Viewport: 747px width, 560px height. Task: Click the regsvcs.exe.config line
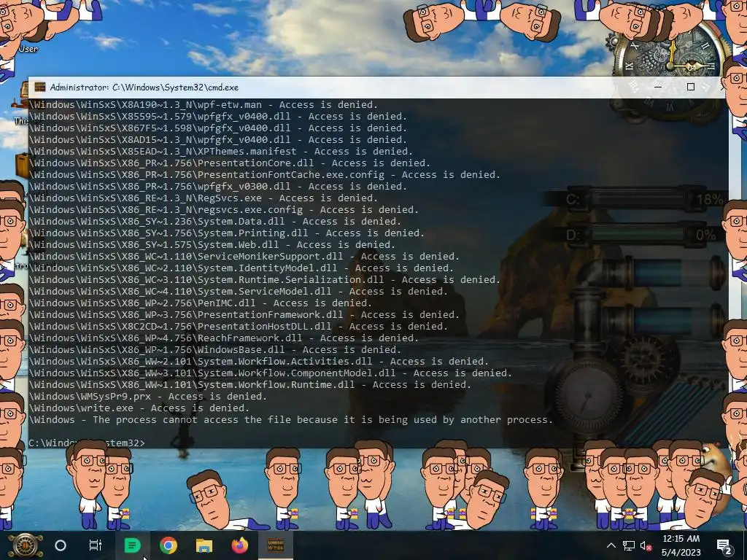point(223,209)
